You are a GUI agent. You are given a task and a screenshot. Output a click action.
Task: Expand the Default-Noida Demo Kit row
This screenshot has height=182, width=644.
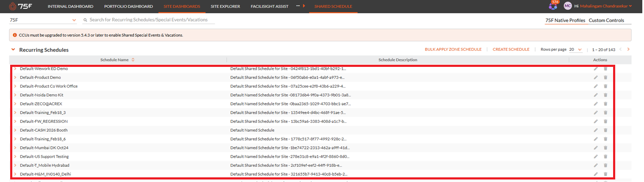coord(15,95)
